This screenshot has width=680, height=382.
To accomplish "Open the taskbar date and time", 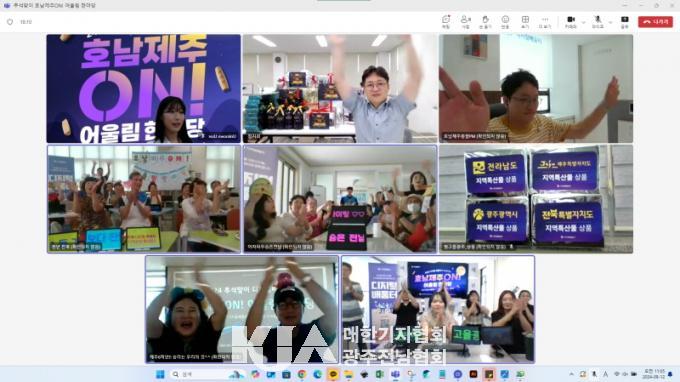I will point(655,374).
